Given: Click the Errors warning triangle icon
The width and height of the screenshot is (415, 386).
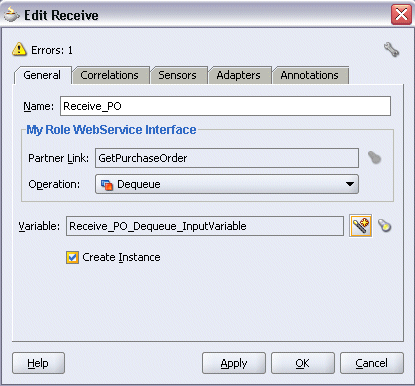Looking at the screenshot, I should [x=19, y=49].
